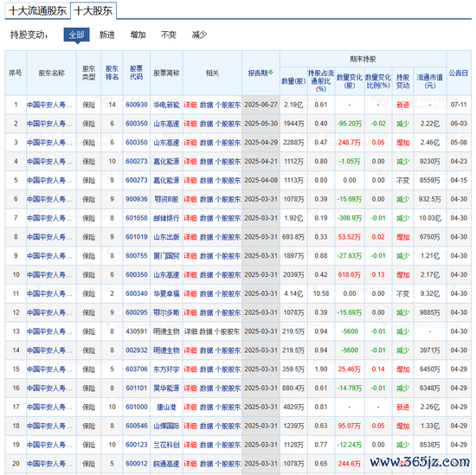Open stock code 601019 link
Viewport: 476px width, 475px height.
tap(137, 237)
